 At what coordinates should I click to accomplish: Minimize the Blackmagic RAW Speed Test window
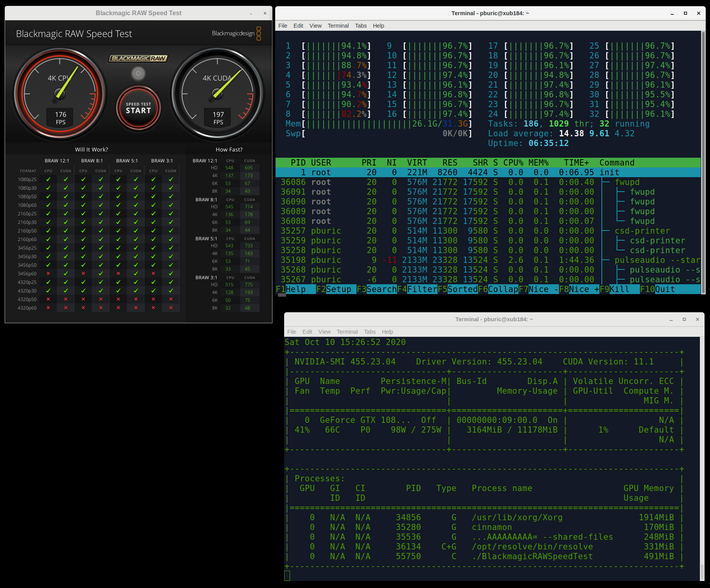coord(251,13)
